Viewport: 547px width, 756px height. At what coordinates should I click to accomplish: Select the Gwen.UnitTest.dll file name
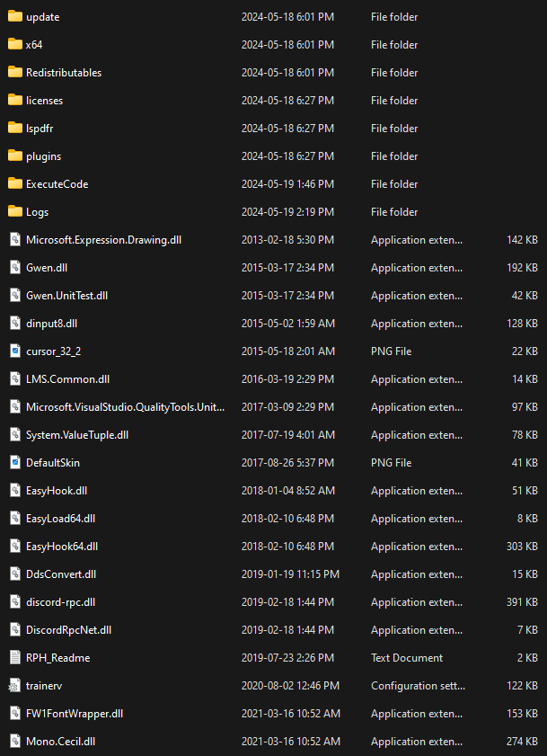(67, 296)
